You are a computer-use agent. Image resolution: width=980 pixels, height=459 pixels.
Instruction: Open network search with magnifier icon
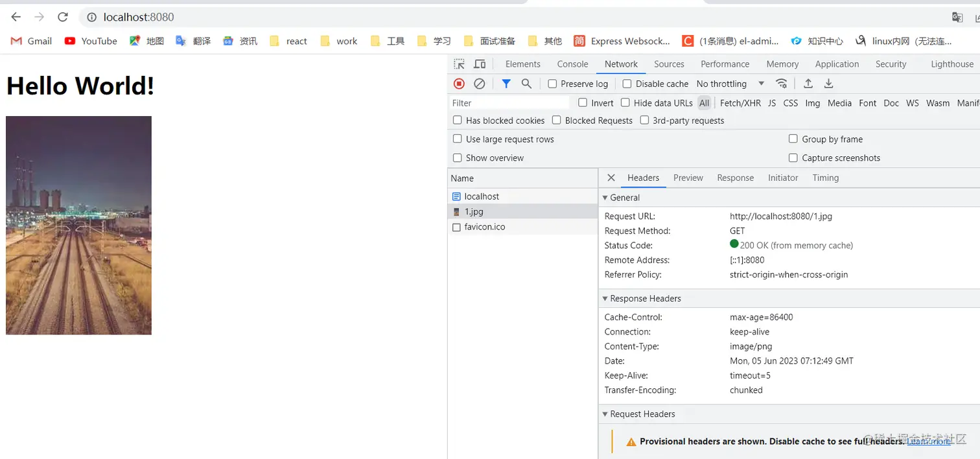[x=526, y=84]
